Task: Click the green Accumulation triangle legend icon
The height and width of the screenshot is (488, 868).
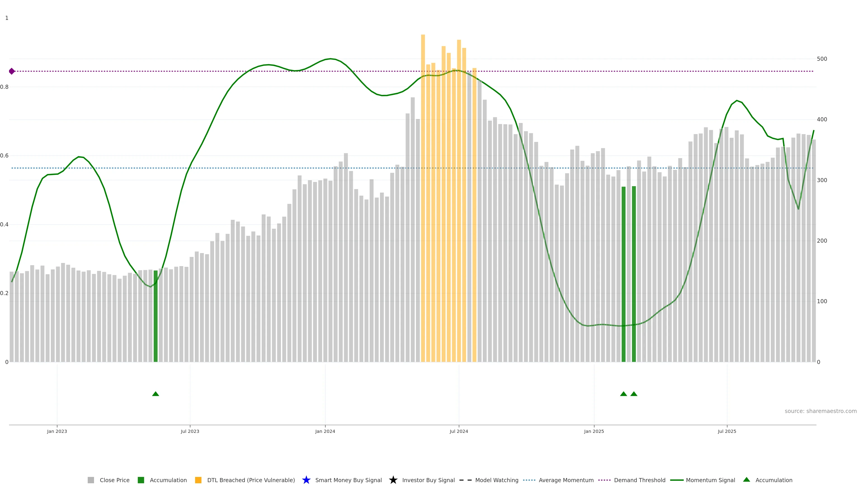Action: [746, 480]
